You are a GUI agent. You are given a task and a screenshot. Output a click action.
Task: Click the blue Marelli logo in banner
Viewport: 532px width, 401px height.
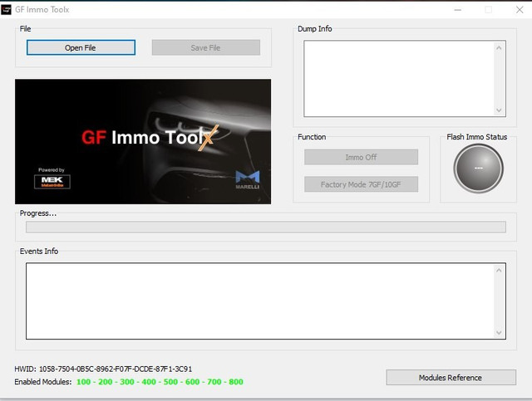(248, 179)
